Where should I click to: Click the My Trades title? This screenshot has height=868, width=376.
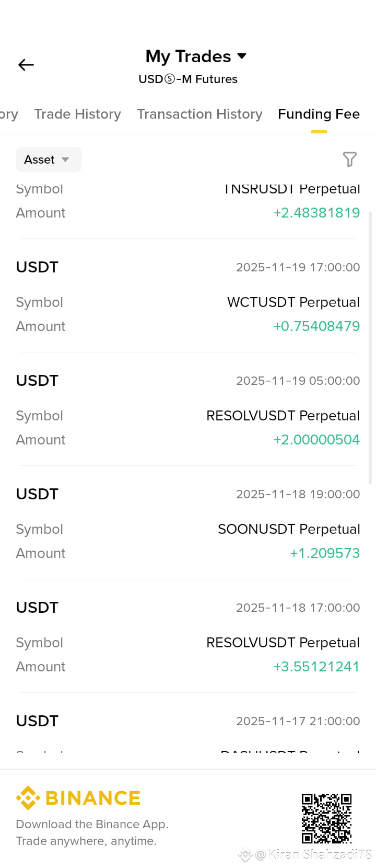(x=188, y=56)
